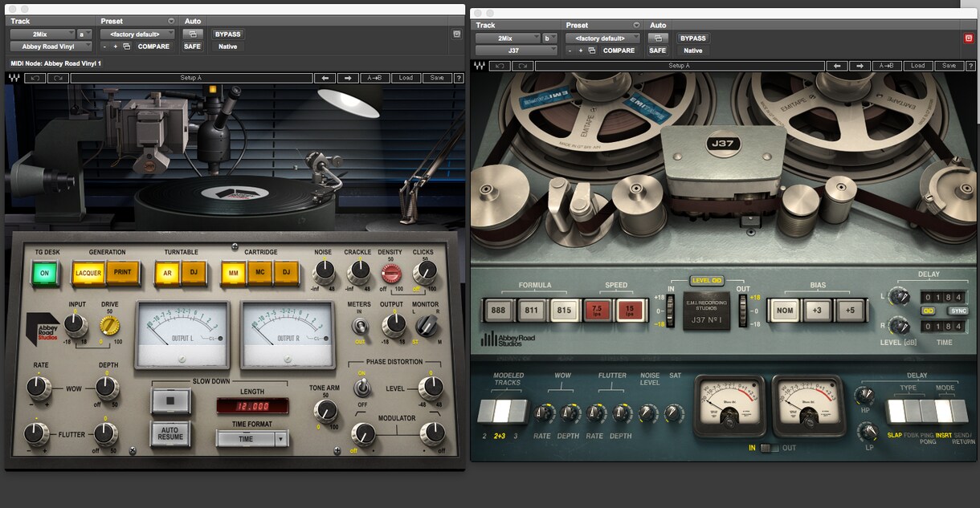Load next preset arrow in Abbey Road Vinyl
The height and width of the screenshot is (508, 980).
348,78
